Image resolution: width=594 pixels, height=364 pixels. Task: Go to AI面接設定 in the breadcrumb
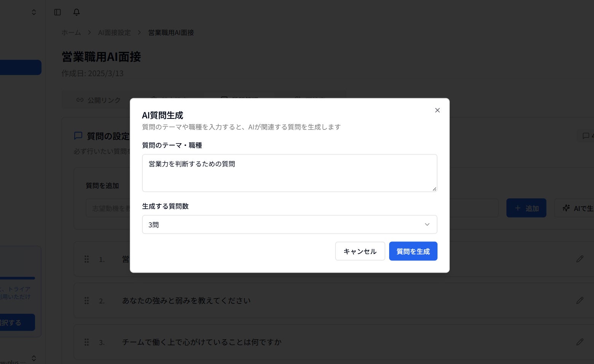114,33
